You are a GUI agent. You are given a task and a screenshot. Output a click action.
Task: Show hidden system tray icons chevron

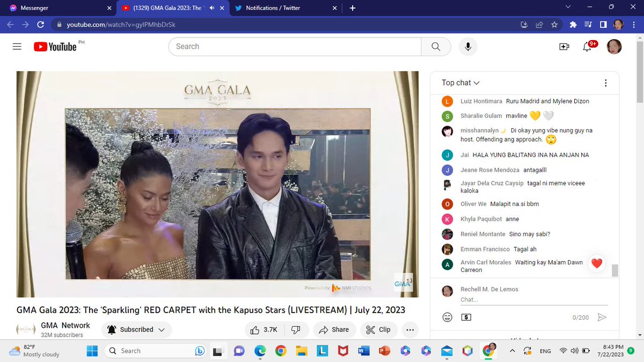click(512, 351)
